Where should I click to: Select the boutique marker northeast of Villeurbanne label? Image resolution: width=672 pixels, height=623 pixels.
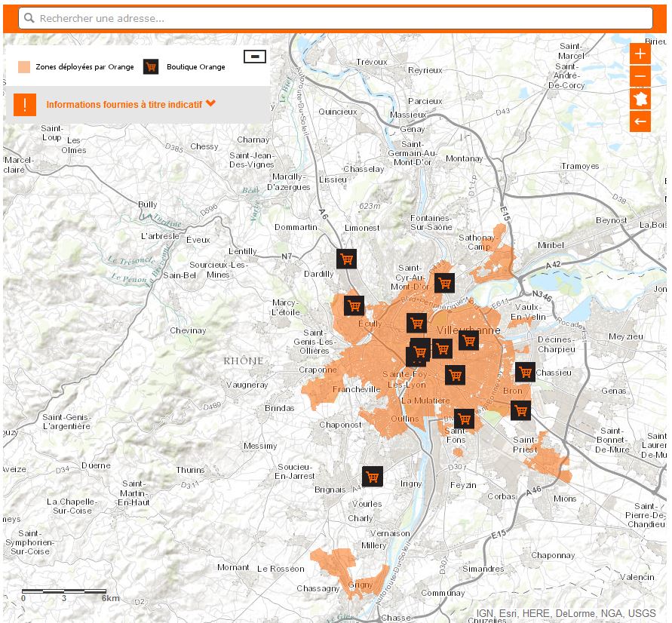468,340
